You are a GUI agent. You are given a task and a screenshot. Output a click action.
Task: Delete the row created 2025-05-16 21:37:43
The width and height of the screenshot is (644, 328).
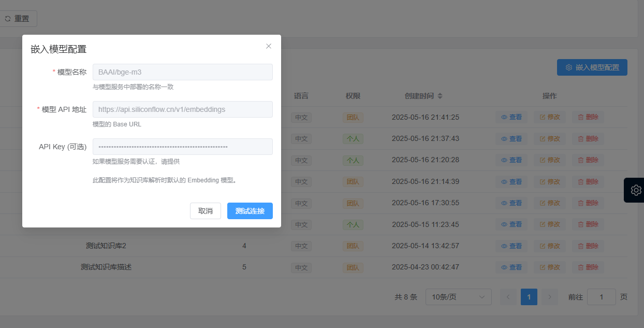588,139
